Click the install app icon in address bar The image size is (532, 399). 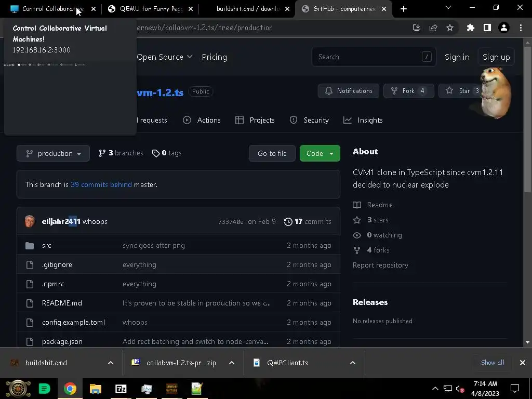pos(417,28)
